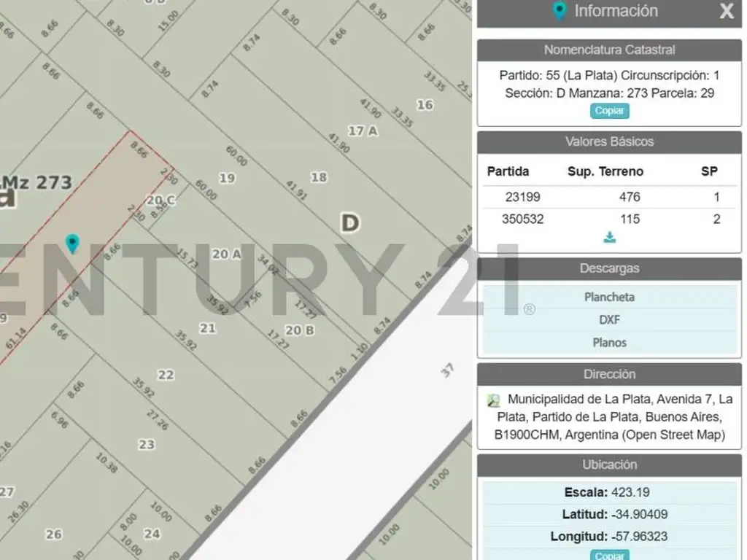Click the location pin icon beside Información

point(560,11)
